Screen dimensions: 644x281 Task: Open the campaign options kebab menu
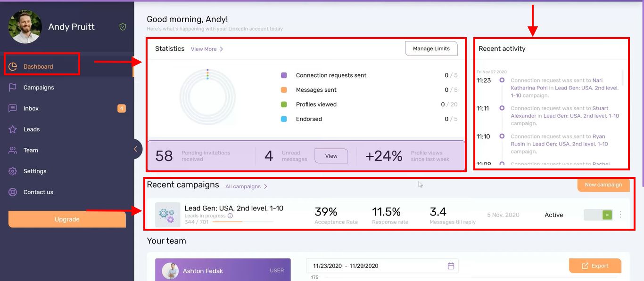tap(620, 214)
